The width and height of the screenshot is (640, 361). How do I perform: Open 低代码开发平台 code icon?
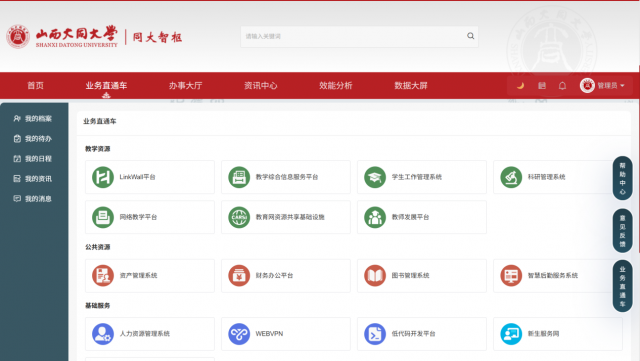[x=375, y=334]
